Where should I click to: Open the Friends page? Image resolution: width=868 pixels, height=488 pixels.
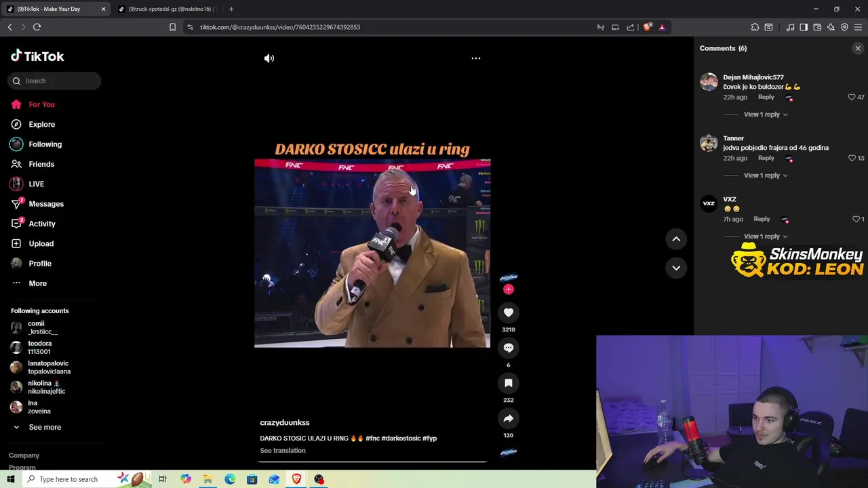tap(41, 164)
